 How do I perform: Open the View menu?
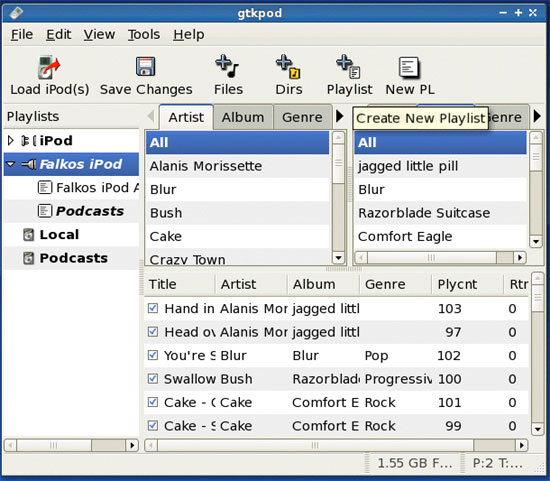99,34
